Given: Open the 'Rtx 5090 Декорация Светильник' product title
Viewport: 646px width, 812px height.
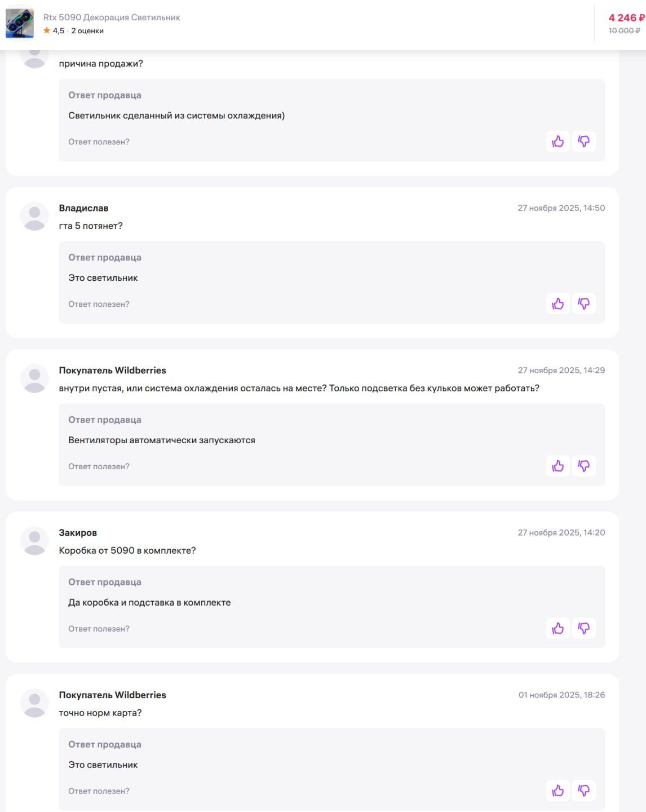Looking at the screenshot, I should pyautogui.click(x=112, y=17).
